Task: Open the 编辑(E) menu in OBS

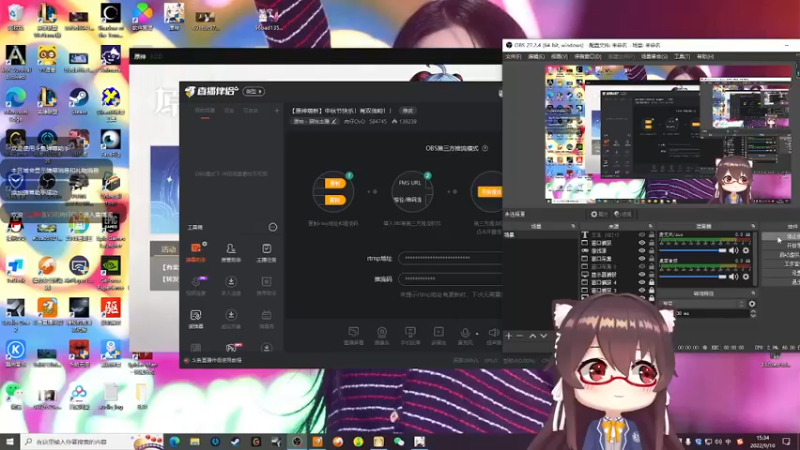Action: tap(536, 57)
